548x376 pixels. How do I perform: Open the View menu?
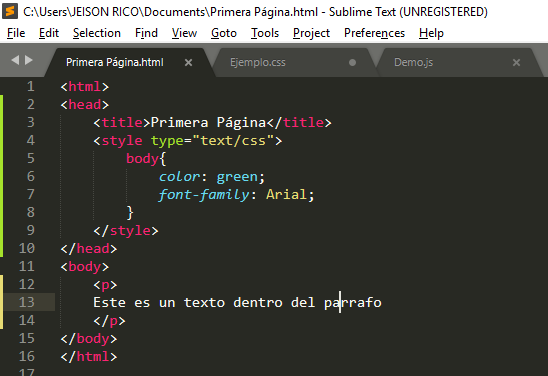click(184, 33)
